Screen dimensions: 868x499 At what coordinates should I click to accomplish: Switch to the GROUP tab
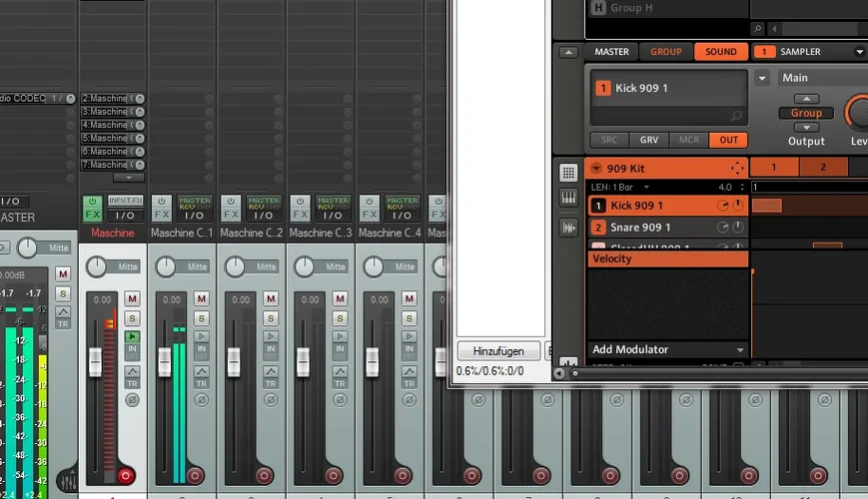coord(666,52)
